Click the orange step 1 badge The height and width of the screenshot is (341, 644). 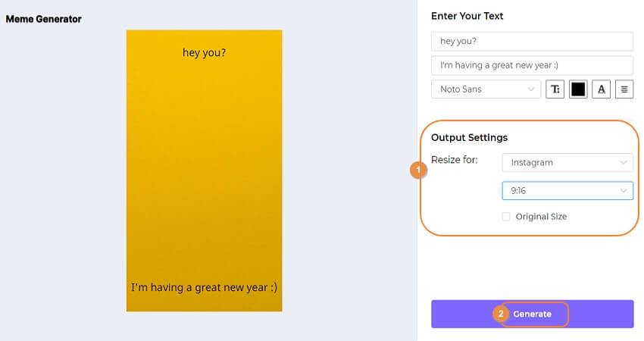click(418, 170)
